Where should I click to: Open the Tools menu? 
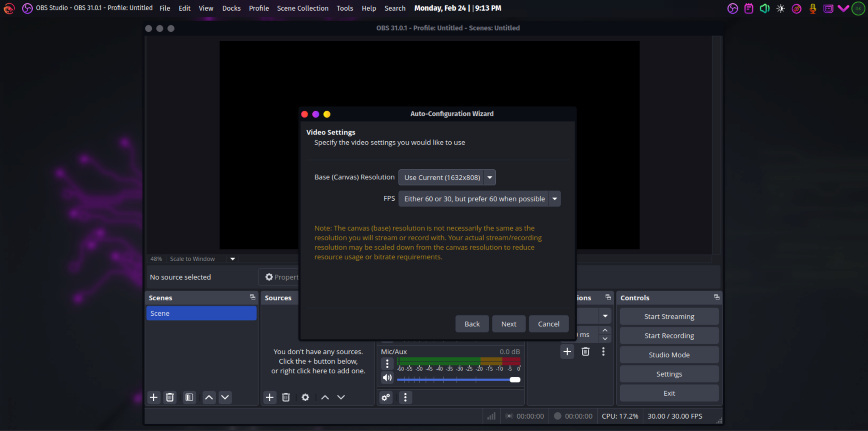click(345, 8)
